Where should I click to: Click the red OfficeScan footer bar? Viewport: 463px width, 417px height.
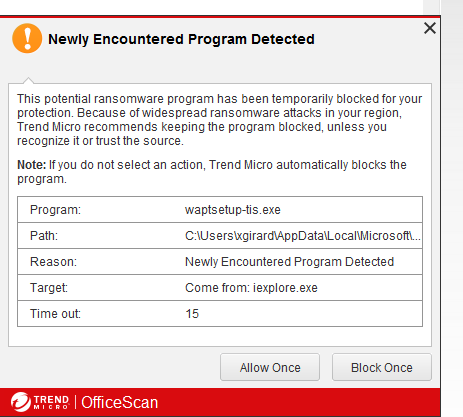(x=220, y=402)
